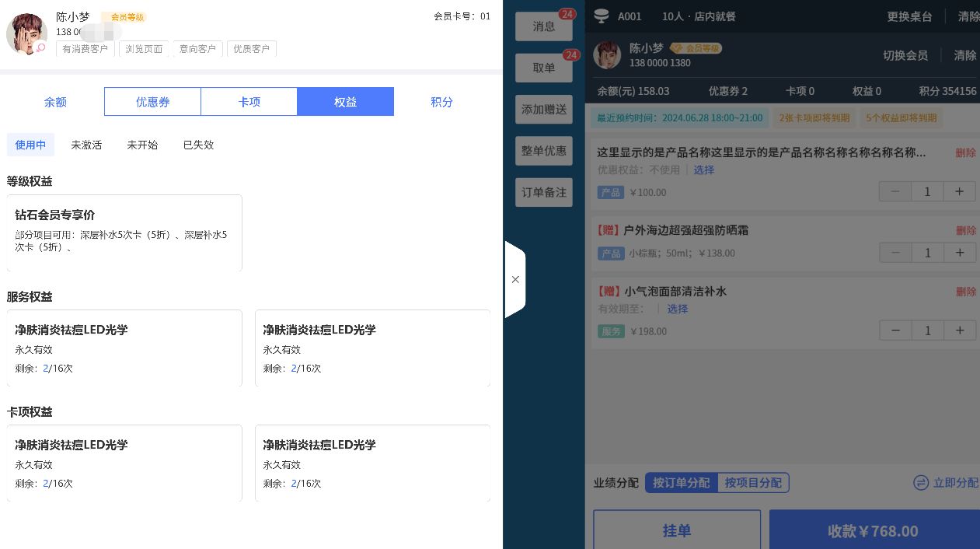Click the 浏览页面 tag
980x549 pixels.
(x=144, y=48)
